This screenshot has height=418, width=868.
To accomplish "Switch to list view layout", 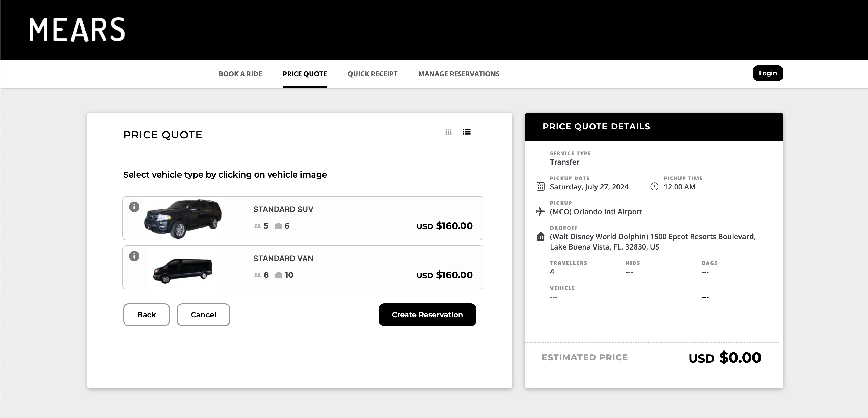I will point(466,132).
